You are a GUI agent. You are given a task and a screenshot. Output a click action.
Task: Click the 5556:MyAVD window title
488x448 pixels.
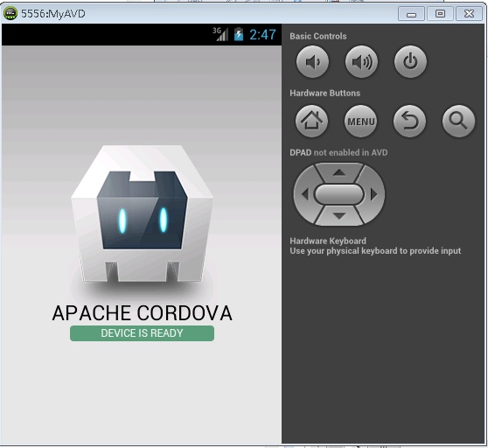point(53,14)
